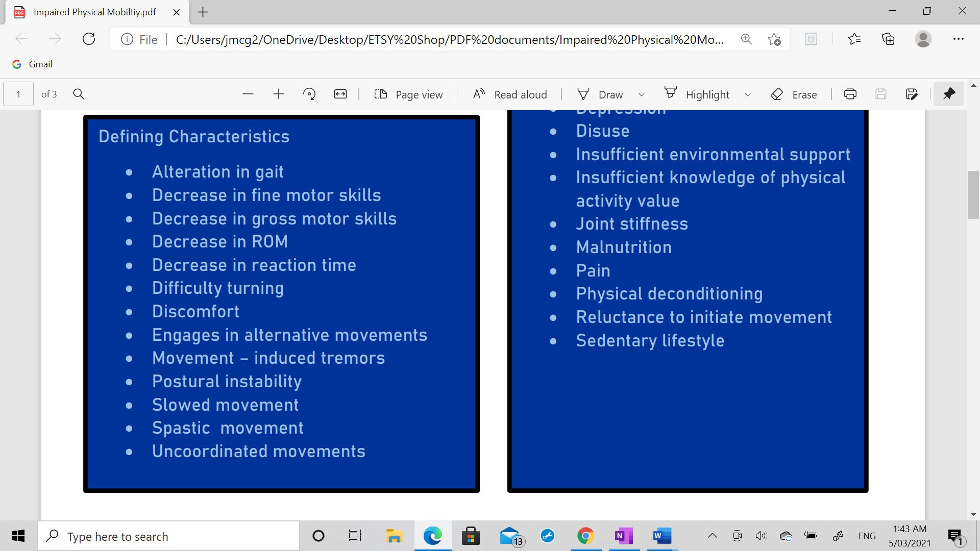This screenshot has height=551, width=980.
Task: Toggle Page view mode
Action: (408, 94)
